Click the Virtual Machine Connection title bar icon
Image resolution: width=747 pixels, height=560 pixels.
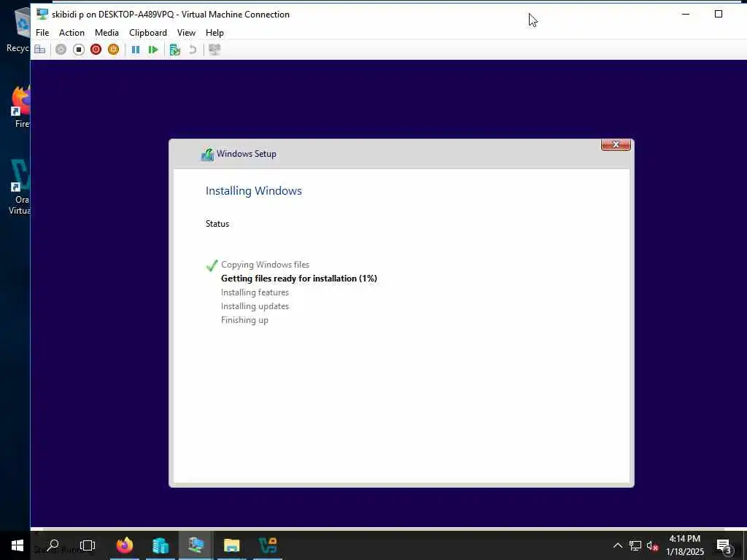click(x=42, y=15)
